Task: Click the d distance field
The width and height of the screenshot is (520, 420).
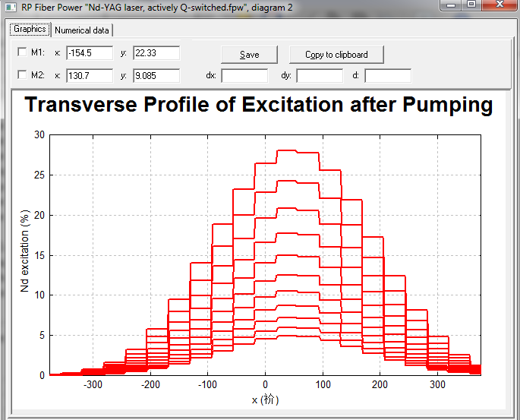Action: coord(388,76)
